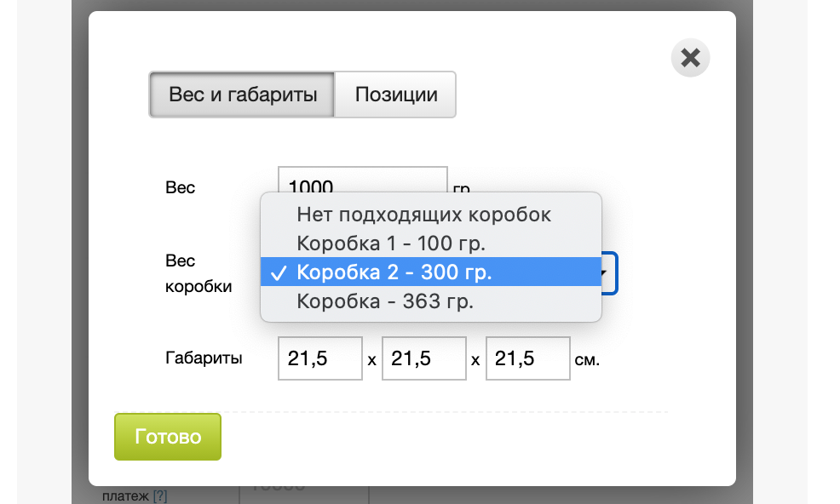Click the платеж label text

tap(124, 495)
